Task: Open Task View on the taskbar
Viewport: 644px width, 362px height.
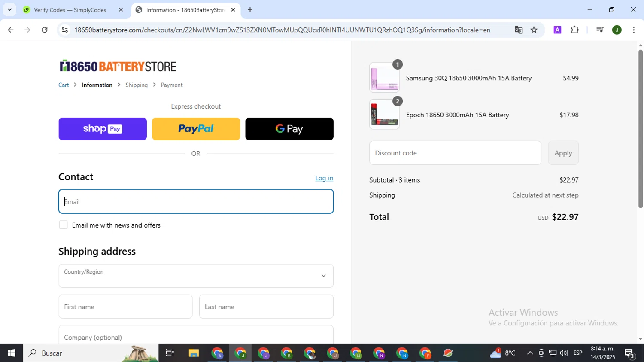Action: coord(170,353)
